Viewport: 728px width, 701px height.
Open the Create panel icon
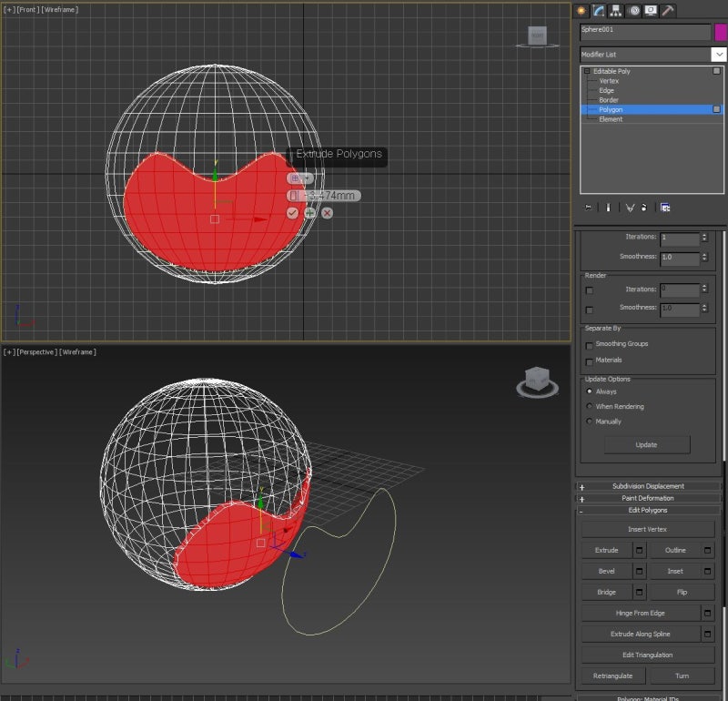tap(581, 10)
